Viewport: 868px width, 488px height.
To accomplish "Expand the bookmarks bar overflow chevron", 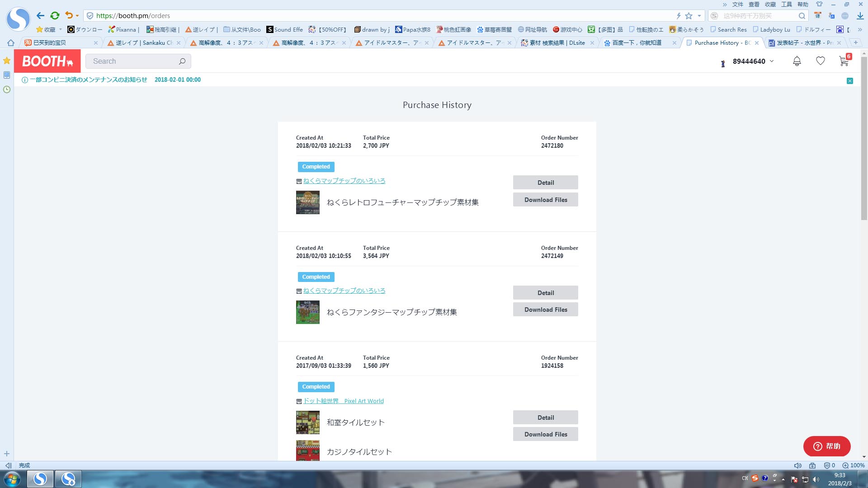I will 860,30.
